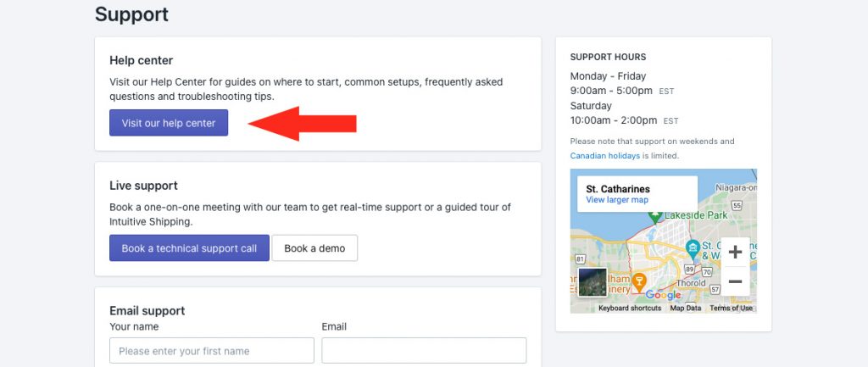
Task: Switch to satellite view thumbnail
Action: (x=593, y=282)
